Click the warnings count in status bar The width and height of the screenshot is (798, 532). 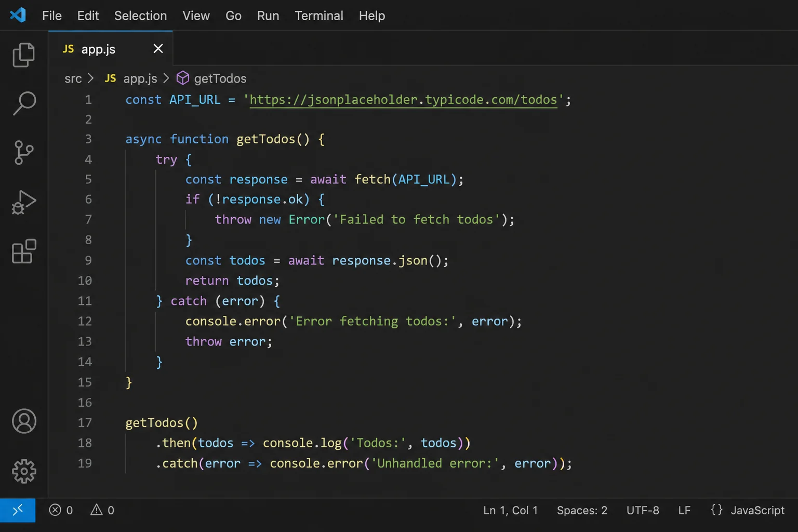102,510
